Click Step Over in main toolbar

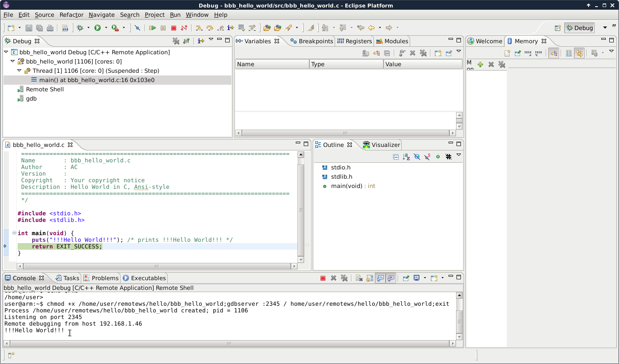point(210,28)
